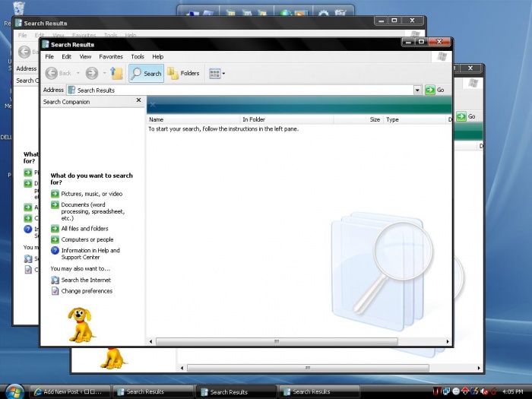The image size is (532, 399).
Task: Sort results by Type column header
Action: (x=415, y=119)
